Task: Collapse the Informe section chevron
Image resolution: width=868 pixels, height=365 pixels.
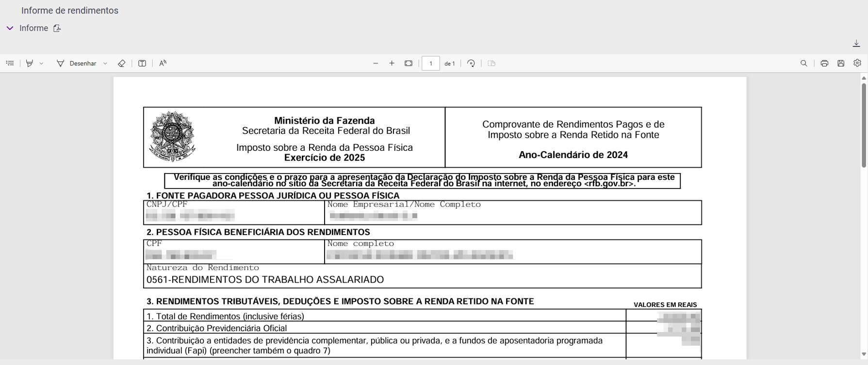Action: click(10, 28)
